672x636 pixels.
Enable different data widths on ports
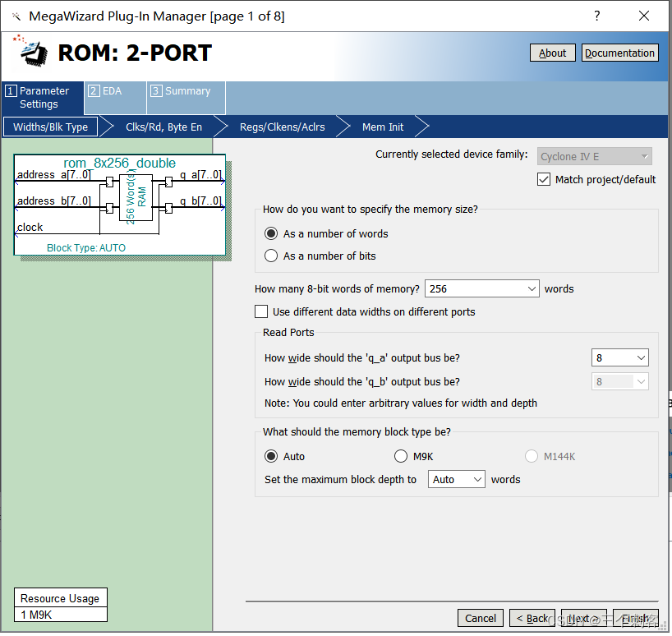click(261, 311)
